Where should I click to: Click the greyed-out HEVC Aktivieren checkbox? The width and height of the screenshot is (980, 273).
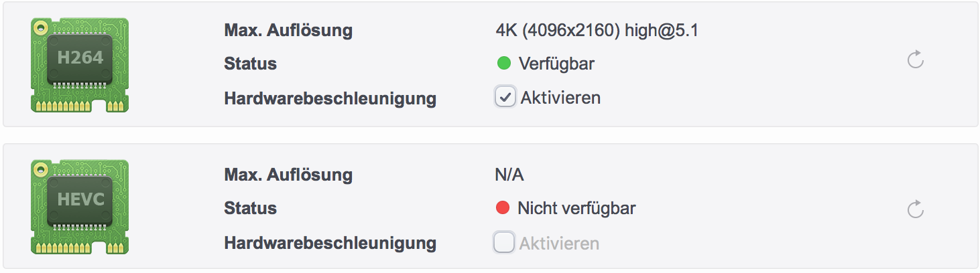tap(504, 242)
